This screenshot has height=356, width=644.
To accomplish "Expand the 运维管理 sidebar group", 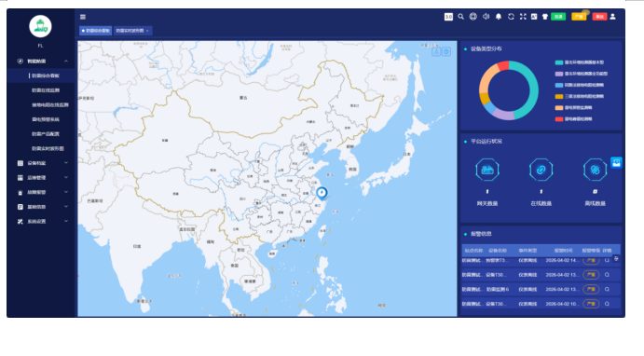I will (x=40, y=178).
